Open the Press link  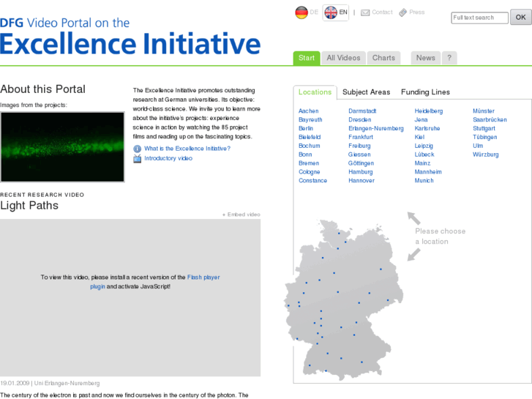click(416, 12)
